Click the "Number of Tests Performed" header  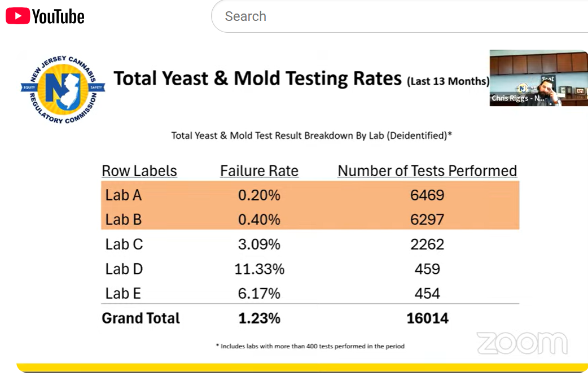click(x=427, y=171)
